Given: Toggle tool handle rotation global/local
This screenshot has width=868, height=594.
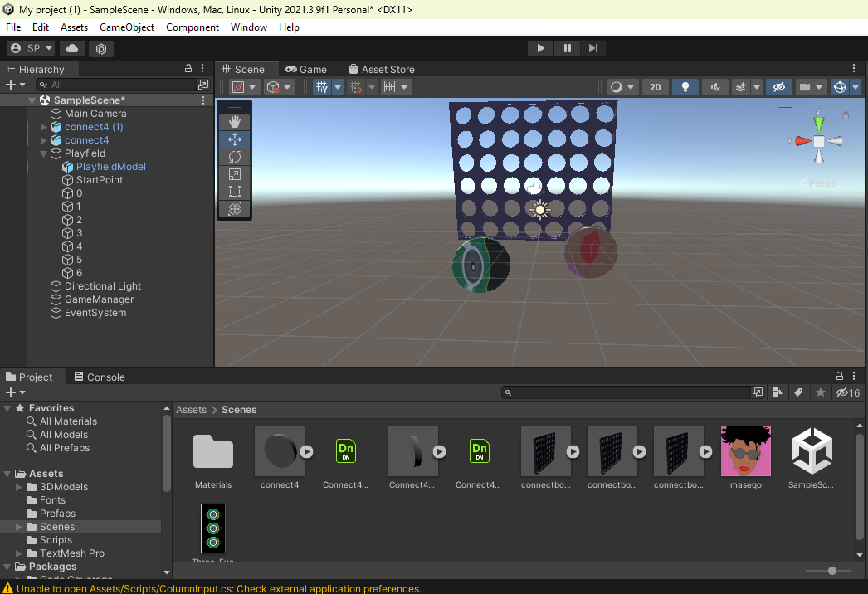Looking at the screenshot, I should (279, 87).
